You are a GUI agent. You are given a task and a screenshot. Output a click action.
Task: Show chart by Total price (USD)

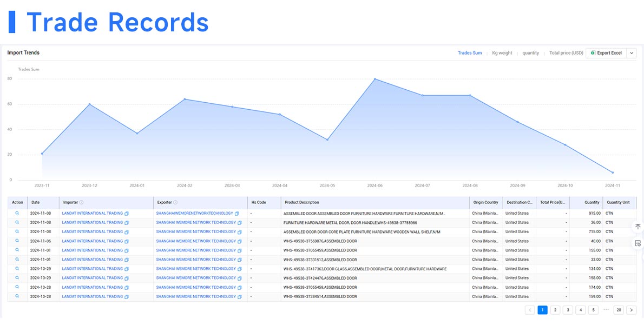(x=566, y=53)
